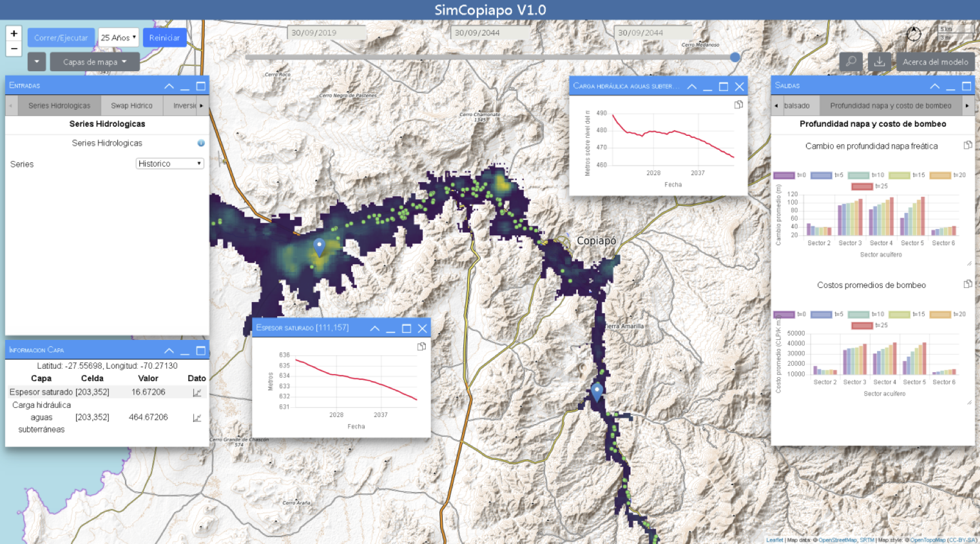Copy the Carga hidráulica chart
The height and width of the screenshot is (544, 980).
(739, 105)
